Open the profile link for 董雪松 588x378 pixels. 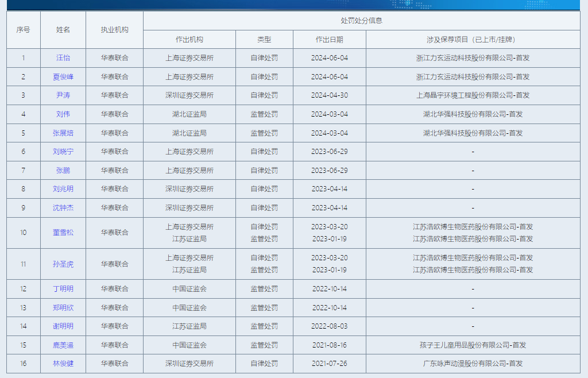pos(63,233)
